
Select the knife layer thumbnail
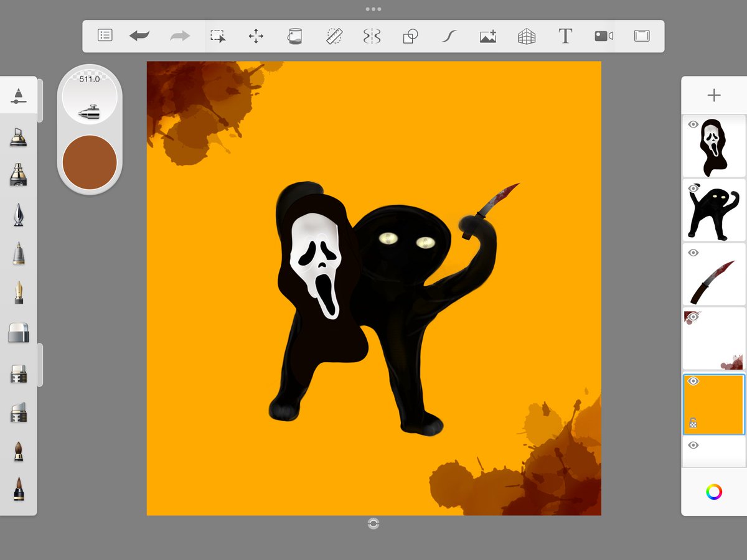(x=714, y=274)
